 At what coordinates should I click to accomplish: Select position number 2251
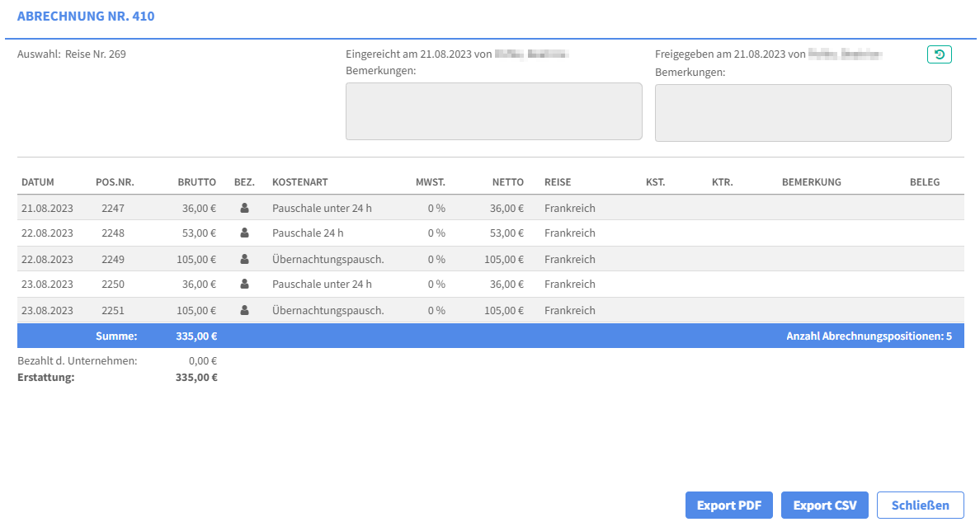[x=113, y=311]
